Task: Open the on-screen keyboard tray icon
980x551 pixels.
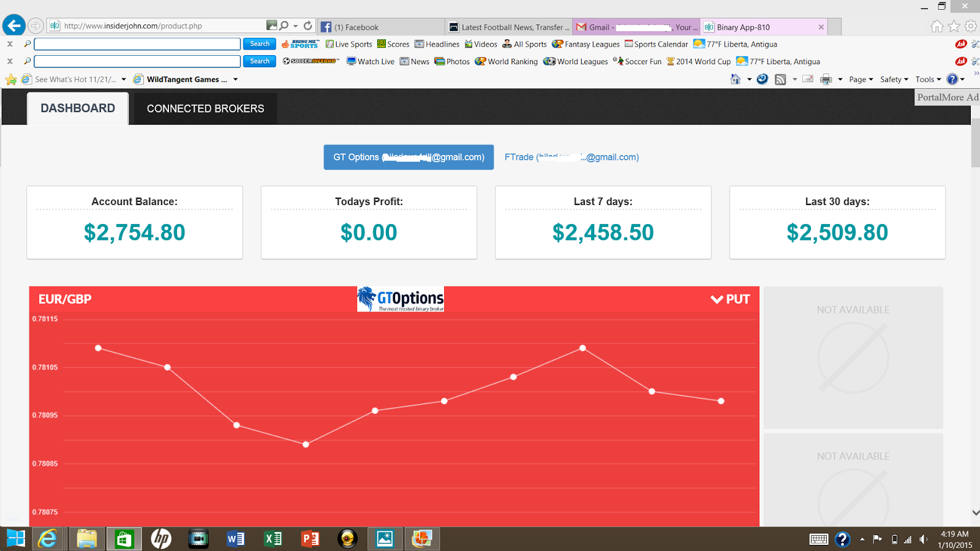Action: tap(819, 539)
